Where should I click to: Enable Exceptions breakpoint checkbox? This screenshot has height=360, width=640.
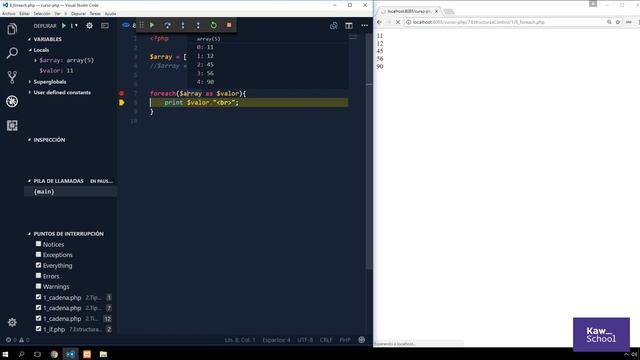pos(38,254)
